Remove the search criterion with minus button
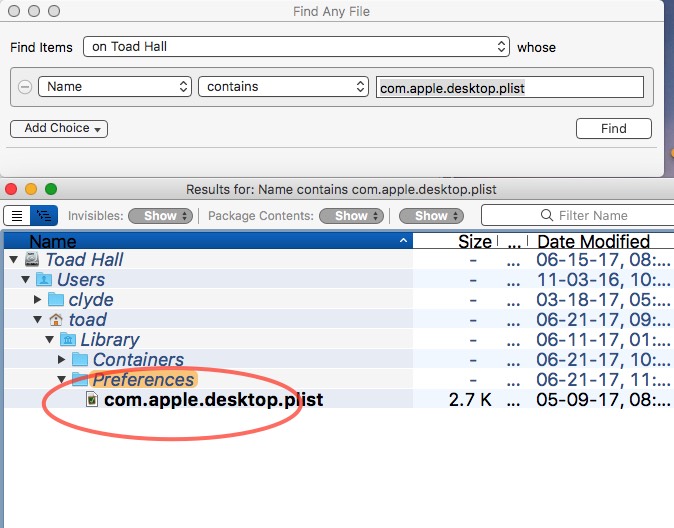Screen dimensions: 674x528 point(25,87)
